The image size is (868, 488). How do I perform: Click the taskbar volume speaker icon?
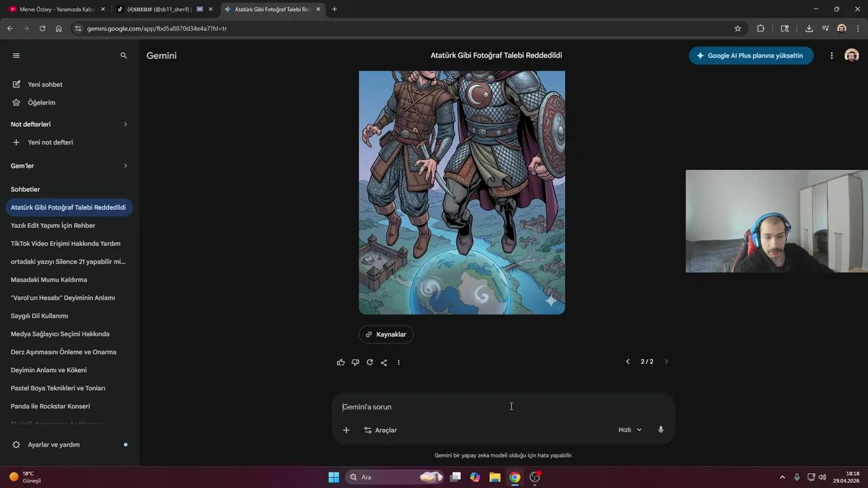tap(822, 477)
